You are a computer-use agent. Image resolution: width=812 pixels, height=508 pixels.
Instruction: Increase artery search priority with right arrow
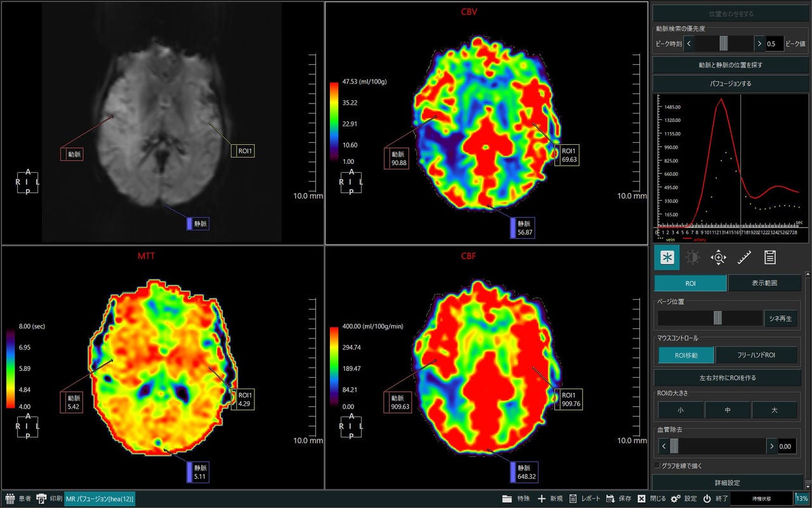click(x=759, y=44)
